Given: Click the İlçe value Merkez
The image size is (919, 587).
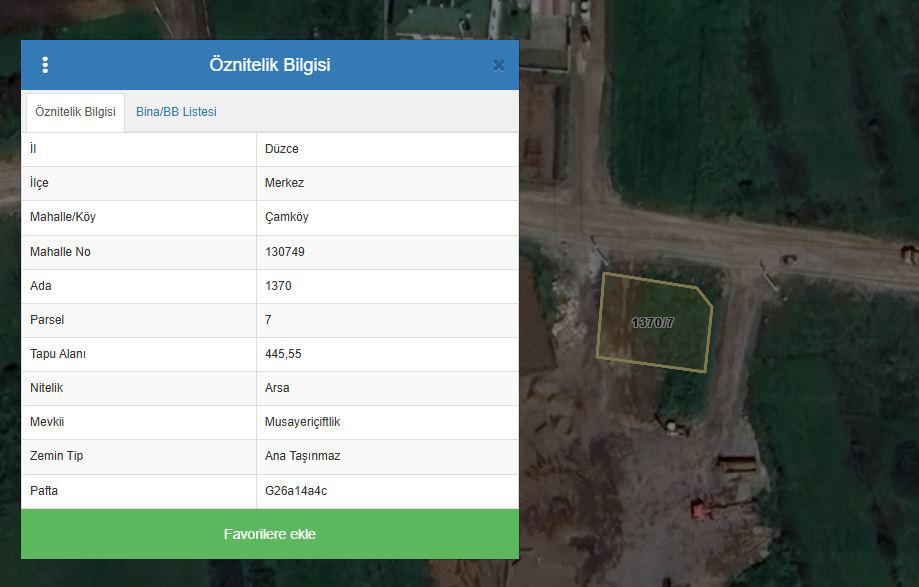Looking at the screenshot, I should coord(284,183).
